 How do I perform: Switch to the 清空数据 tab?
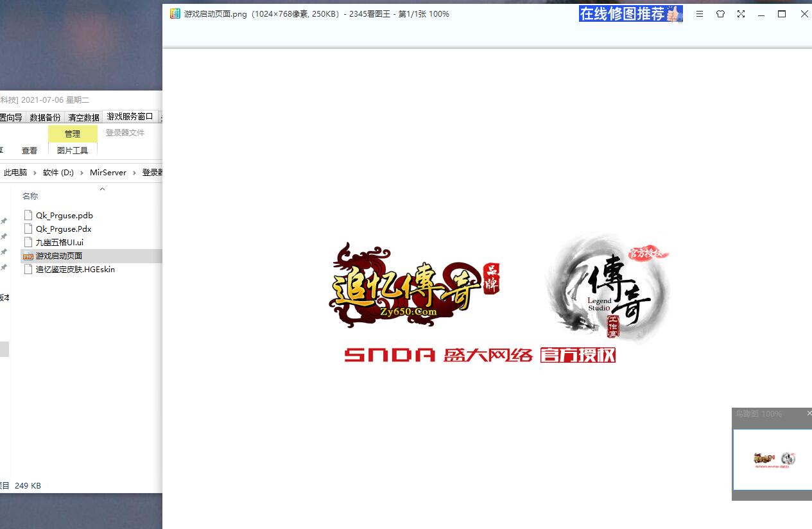click(84, 117)
